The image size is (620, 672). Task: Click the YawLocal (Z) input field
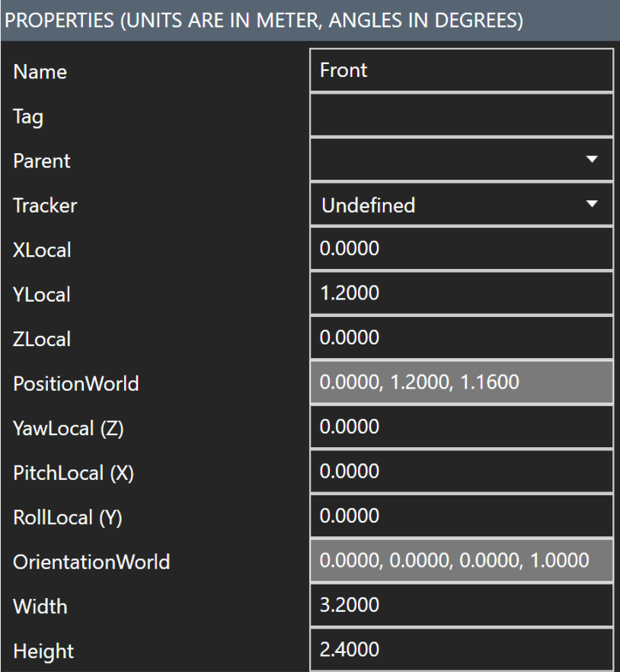coord(461,427)
